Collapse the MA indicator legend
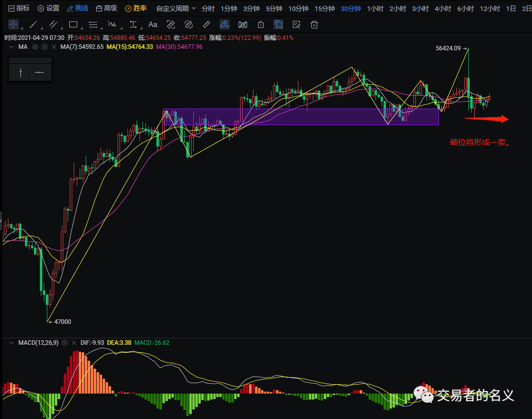Screen dimensions: 532x419 11,47
